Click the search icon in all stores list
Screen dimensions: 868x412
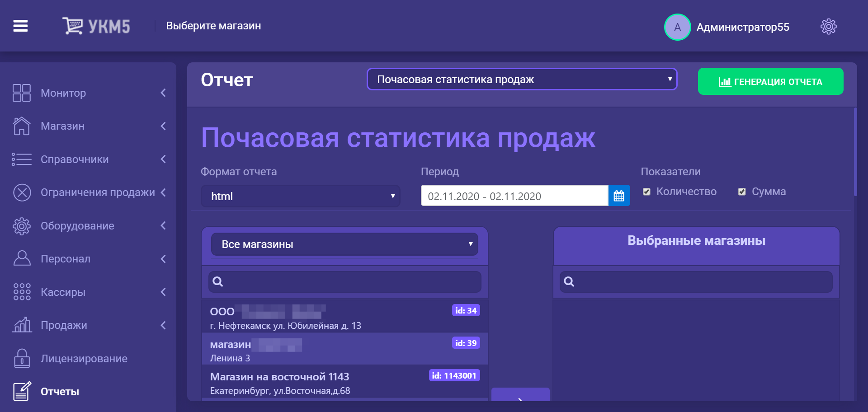point(218,281)
